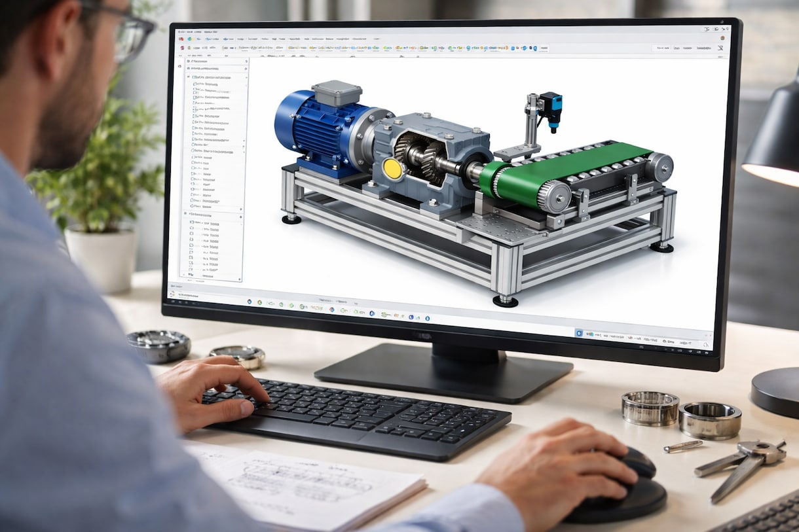This screenshot has width=799, height=532.
Task: Select the roller at the conveyor's far right end
Action: [659, 167]
